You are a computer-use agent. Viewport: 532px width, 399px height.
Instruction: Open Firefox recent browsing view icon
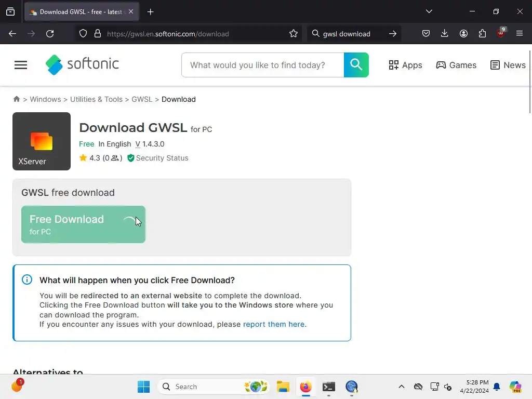[x=10, y=12]
